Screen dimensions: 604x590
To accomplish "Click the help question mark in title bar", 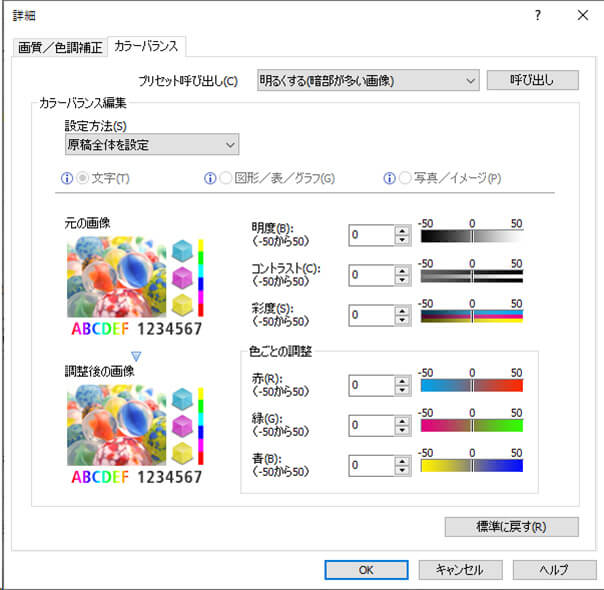I will pyautogui.click(x=538, y=15).
